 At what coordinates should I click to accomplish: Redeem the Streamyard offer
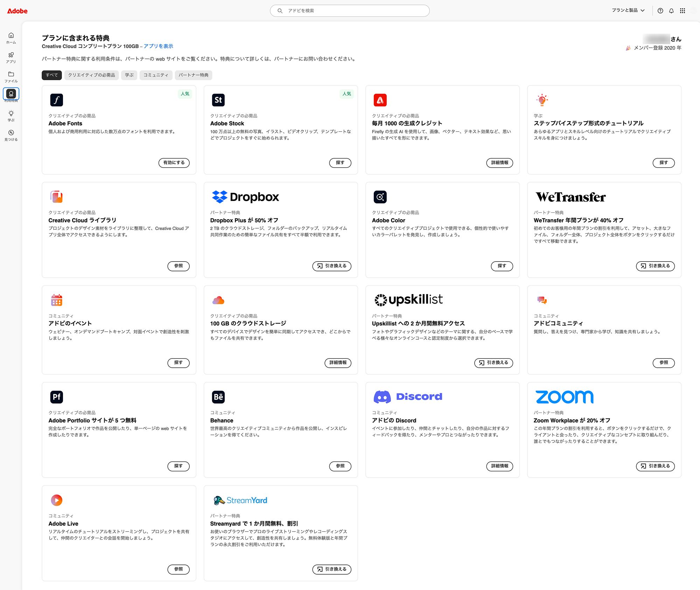pyautogui.click(x=332, y=569)
